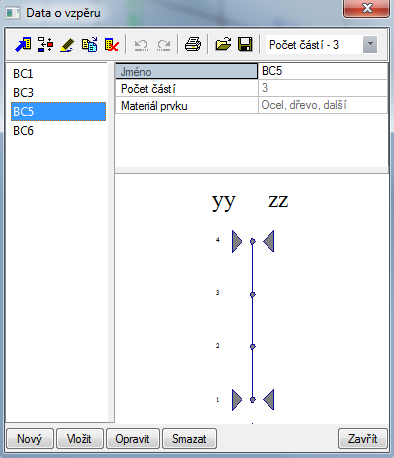The image size is (394, 458).
Task: Click the Insert item toolbar icon
Action: pos(45,44)
